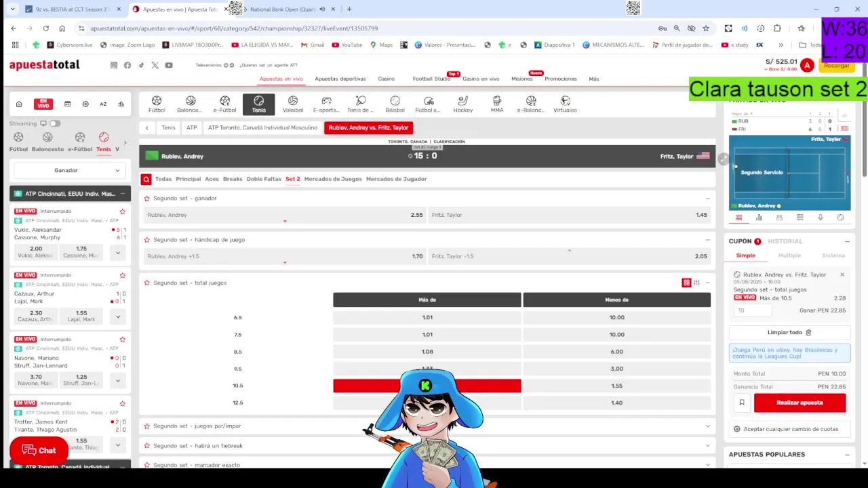The width and height of the screenshot is (868, 488).
Task: Click the ATP breadcrumb link
Action: tap(192, 127)
